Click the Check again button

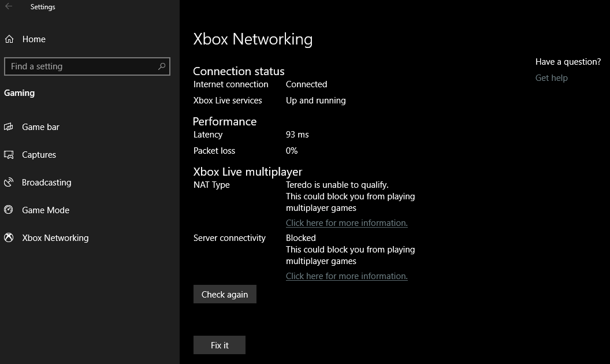click(225, 294)
